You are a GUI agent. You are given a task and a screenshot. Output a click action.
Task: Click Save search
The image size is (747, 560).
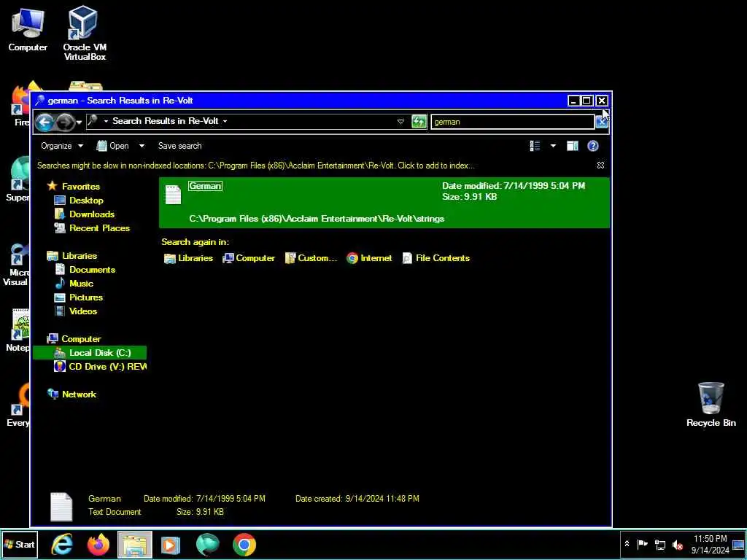coord(179,146)
